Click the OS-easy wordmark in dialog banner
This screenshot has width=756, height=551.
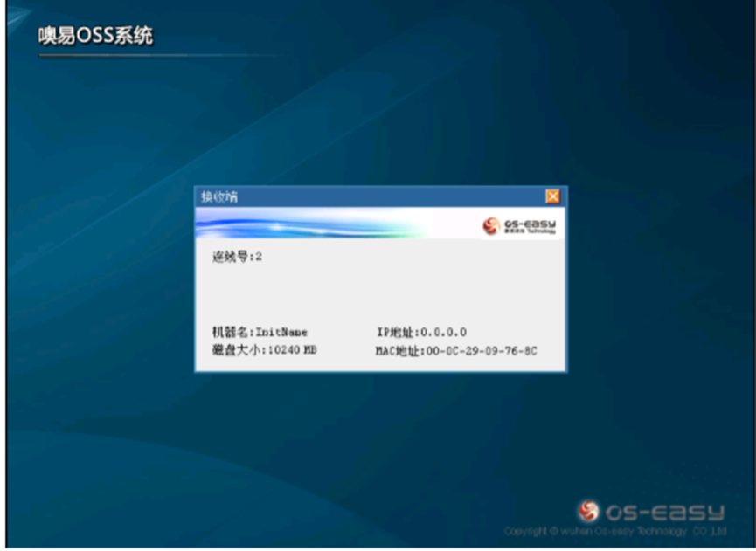click(530, 225)
